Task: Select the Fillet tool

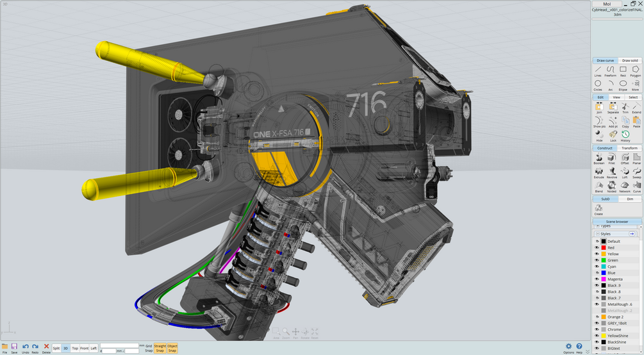Action: tap(611, 159)
